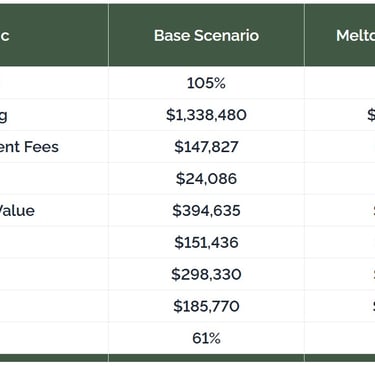375x366 pixels.
Task: Select the $298,330 cell
Action: (x=206, y=274)
